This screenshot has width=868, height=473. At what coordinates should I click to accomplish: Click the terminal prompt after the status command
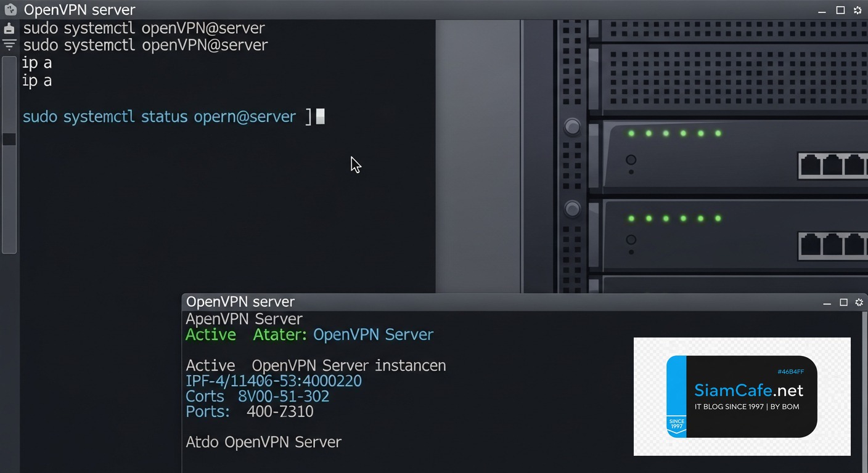(320, 116)
